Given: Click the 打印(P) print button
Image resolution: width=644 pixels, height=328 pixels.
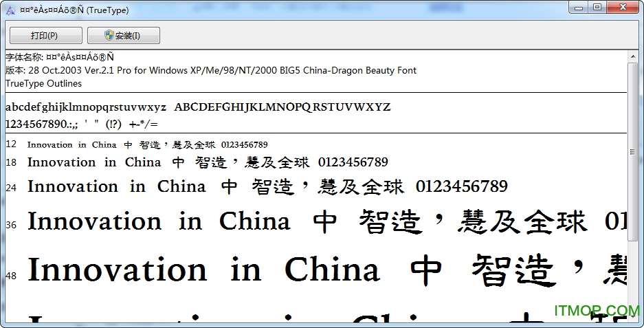Looking at the screenshot, I should tap(45, 36).
